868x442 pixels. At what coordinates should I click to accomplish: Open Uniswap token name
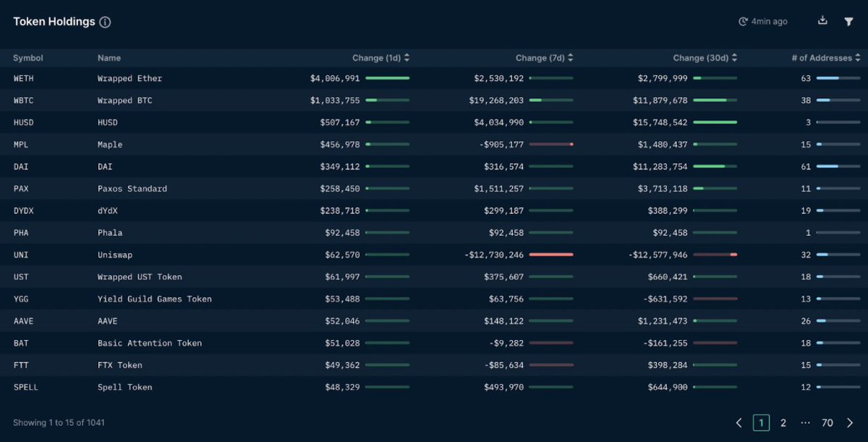point(115,255)
